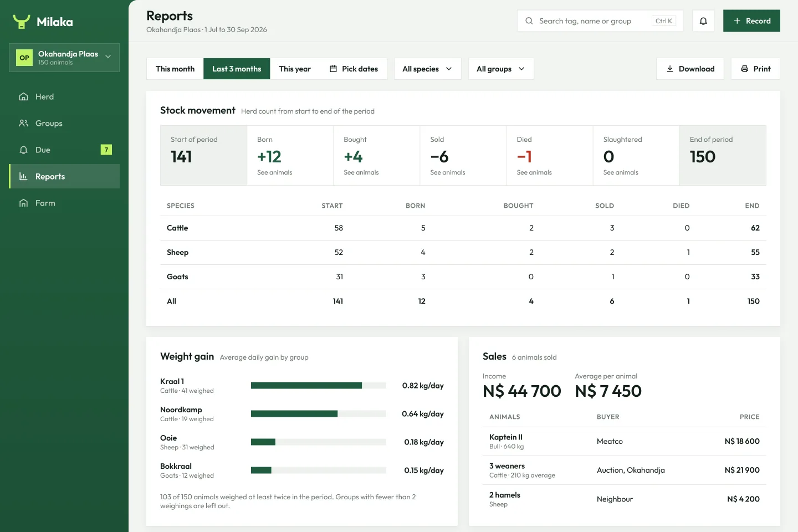
Task: Click the PRICE column header in Sales
Action: click(749, 417)
